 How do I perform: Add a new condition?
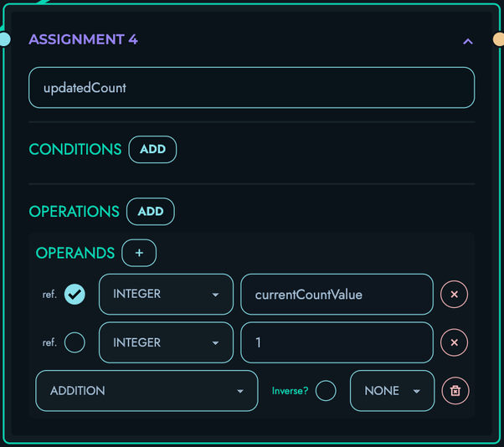tap(152, 150)
